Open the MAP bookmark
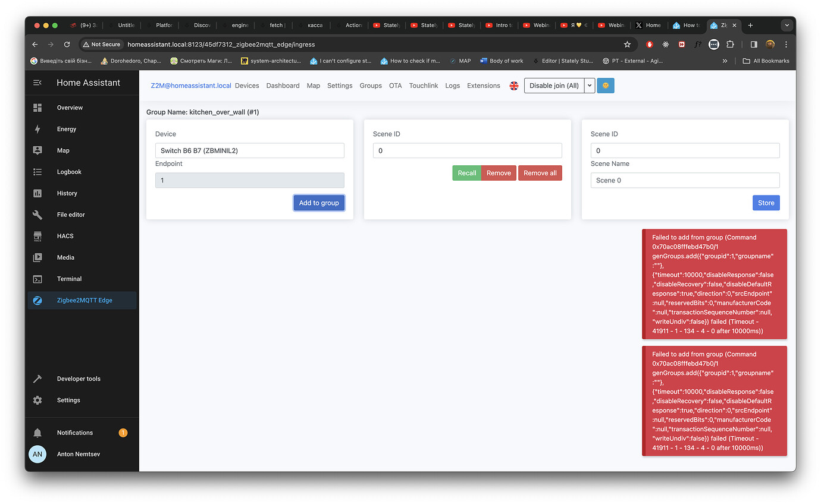Viewport: 821px width, 504px height. pyautogui.click(x=460, y=61)
